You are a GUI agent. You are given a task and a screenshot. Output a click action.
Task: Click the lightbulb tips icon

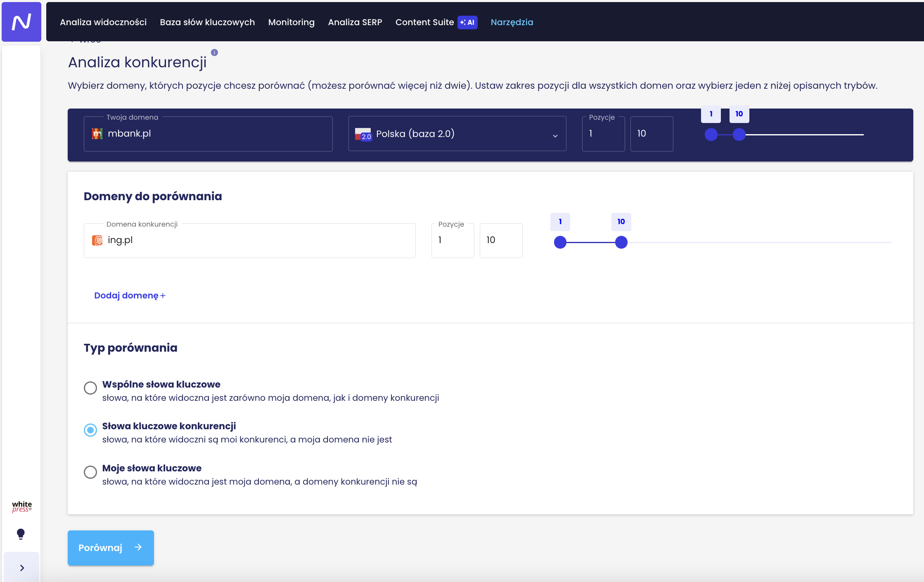(x=21, y=534)
